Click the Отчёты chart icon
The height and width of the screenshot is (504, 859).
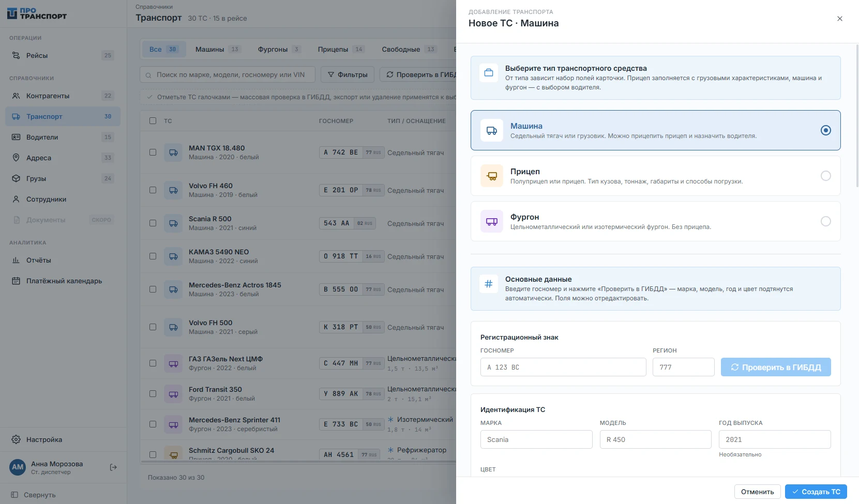[x=16, y=260]
